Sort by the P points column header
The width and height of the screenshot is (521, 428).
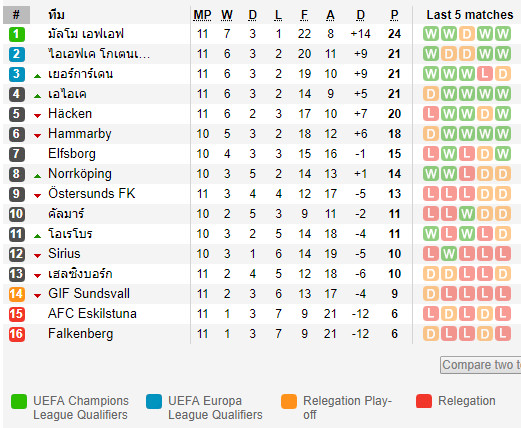point(394,15)
